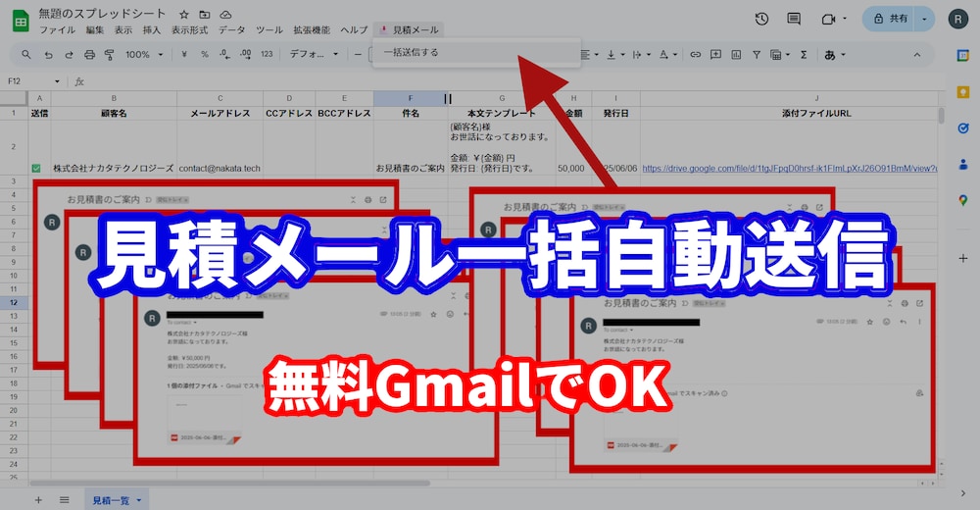Screen dimensions: 980x510
Task: Show the side panel via bottom chevron
Action: tap(963, 493)
